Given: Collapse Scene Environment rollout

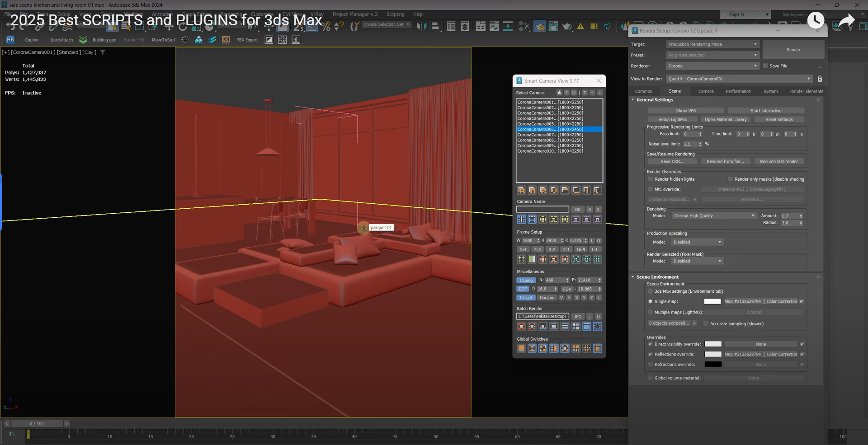Looking at the screenshot, I should (x=657, y=277).
